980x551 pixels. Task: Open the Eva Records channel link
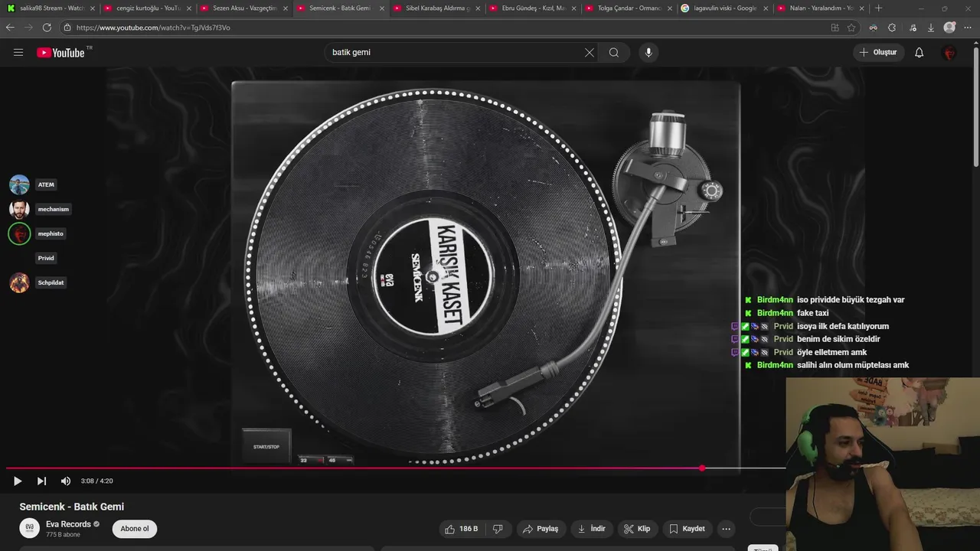tap(68, 524)
